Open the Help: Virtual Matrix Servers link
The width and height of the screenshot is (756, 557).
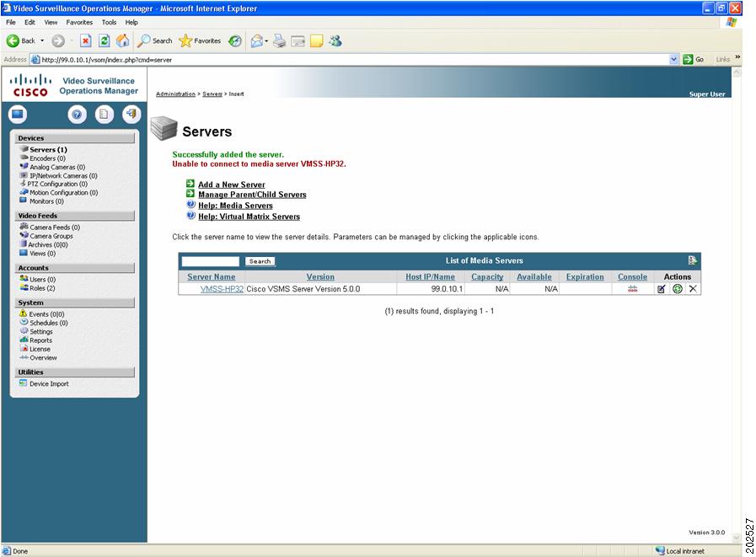[249, 217]
